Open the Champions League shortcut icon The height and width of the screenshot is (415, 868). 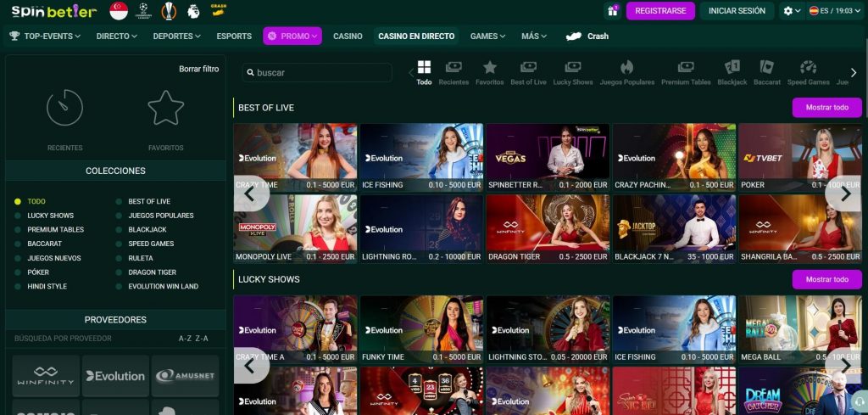click(x=144, y=10)
